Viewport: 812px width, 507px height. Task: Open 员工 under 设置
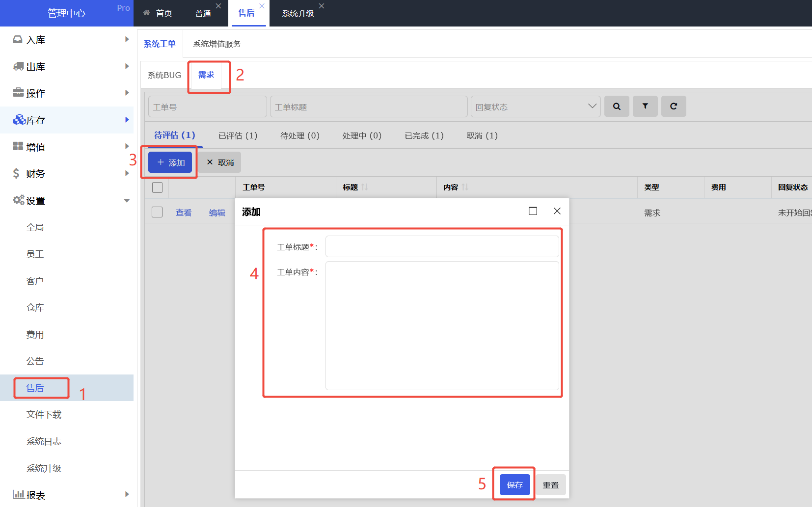point(35,254)
